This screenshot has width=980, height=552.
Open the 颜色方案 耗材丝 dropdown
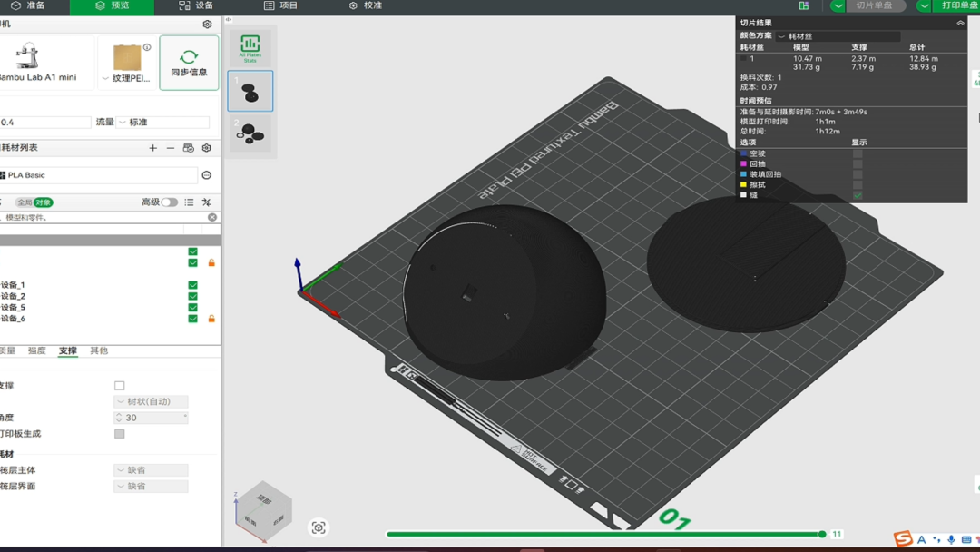838,36
